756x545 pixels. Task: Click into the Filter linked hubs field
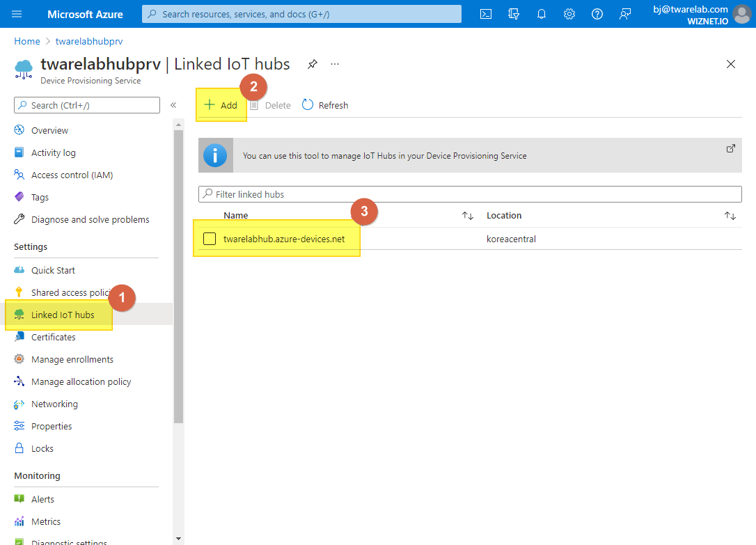470,194
